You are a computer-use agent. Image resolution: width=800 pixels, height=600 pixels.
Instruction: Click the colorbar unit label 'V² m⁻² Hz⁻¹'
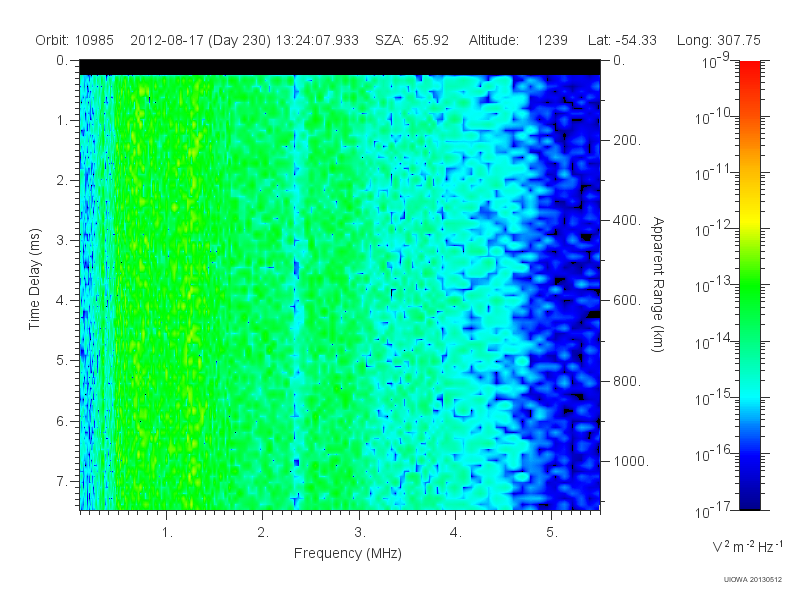coord(748,546)
